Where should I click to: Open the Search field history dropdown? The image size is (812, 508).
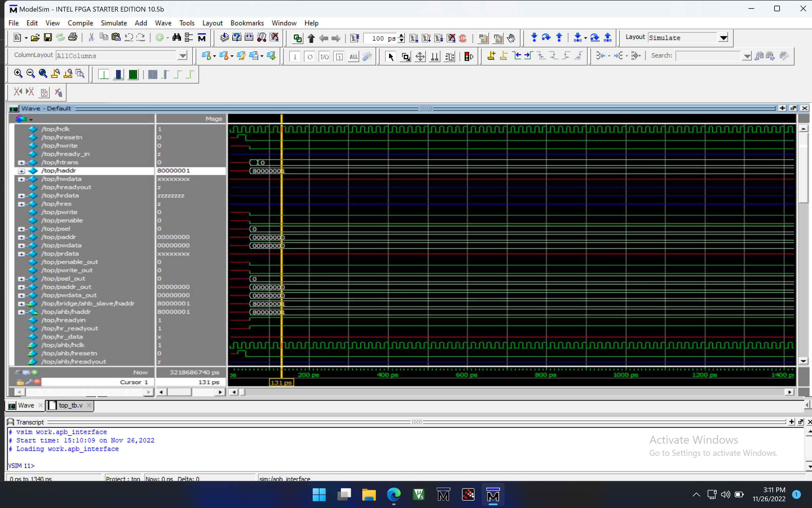pyautogui.click(x=747, y=56)
